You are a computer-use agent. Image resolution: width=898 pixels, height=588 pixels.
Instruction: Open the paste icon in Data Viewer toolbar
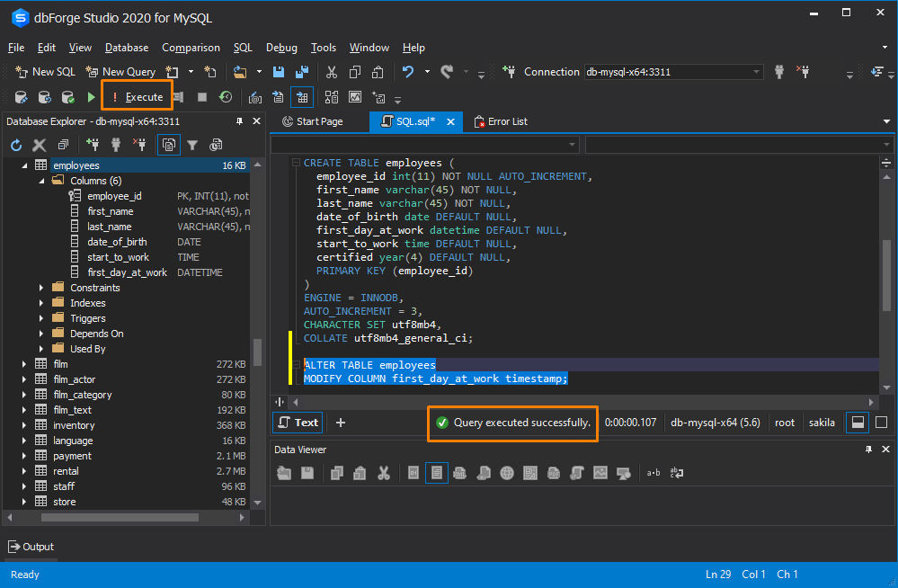pyautogui.click(x=360, y=472)
